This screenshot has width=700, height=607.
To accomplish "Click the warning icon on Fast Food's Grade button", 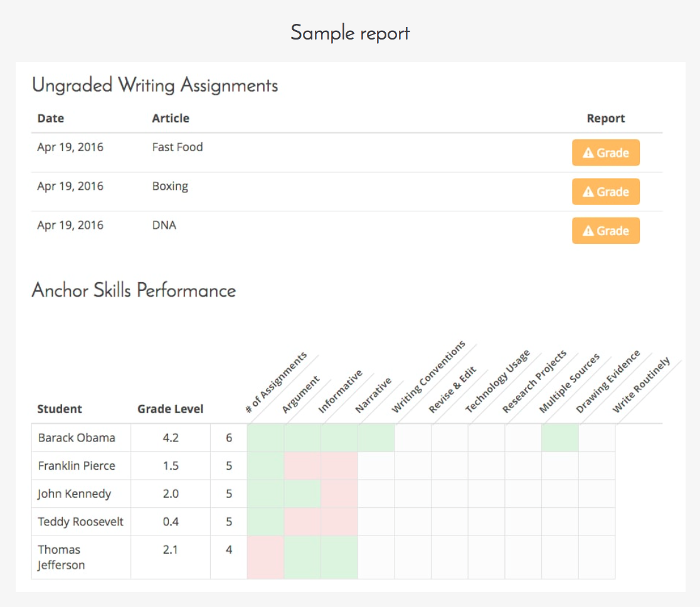I will (588, 153).
